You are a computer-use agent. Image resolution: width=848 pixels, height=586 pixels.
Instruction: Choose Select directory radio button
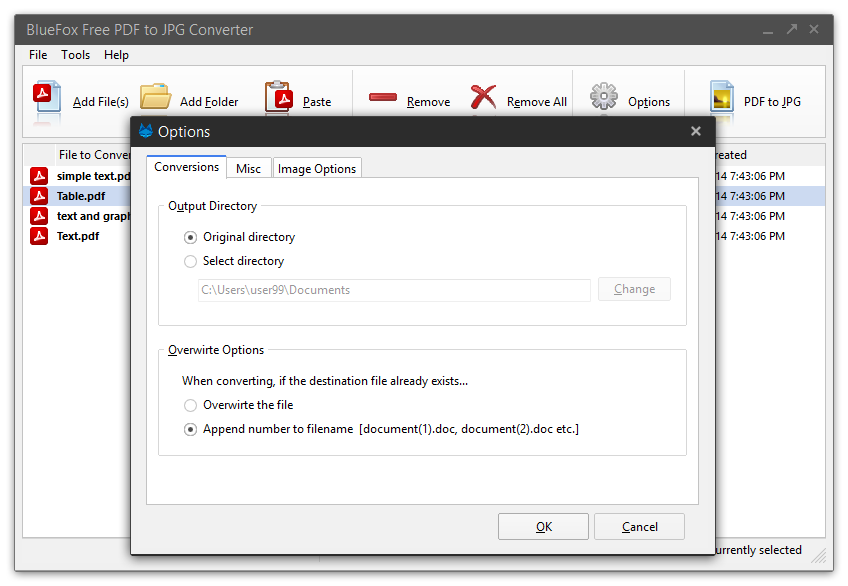point(190,262)
